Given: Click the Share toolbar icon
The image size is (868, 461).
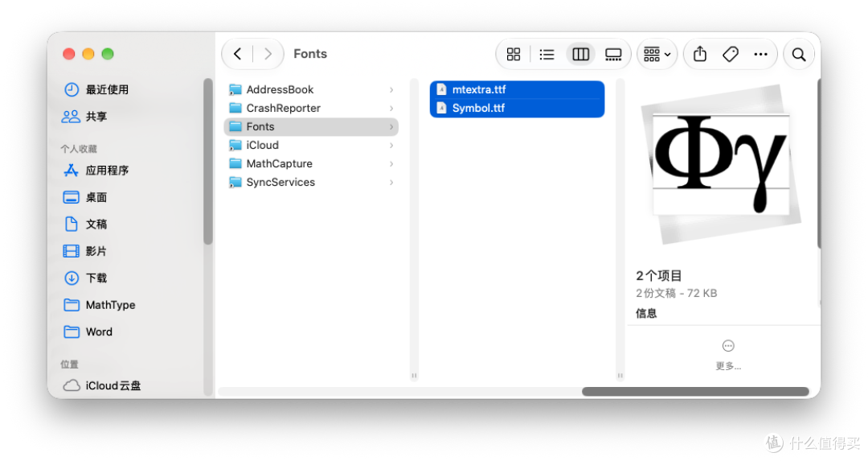Looking at the screenshot, I should coord(700,54).
